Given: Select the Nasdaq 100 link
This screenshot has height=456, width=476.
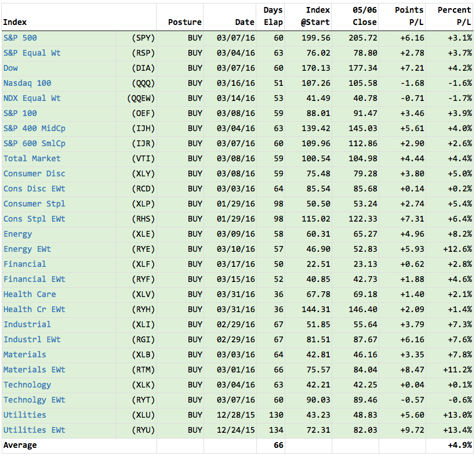Looking at the screenshot, I should pos(27,83).
